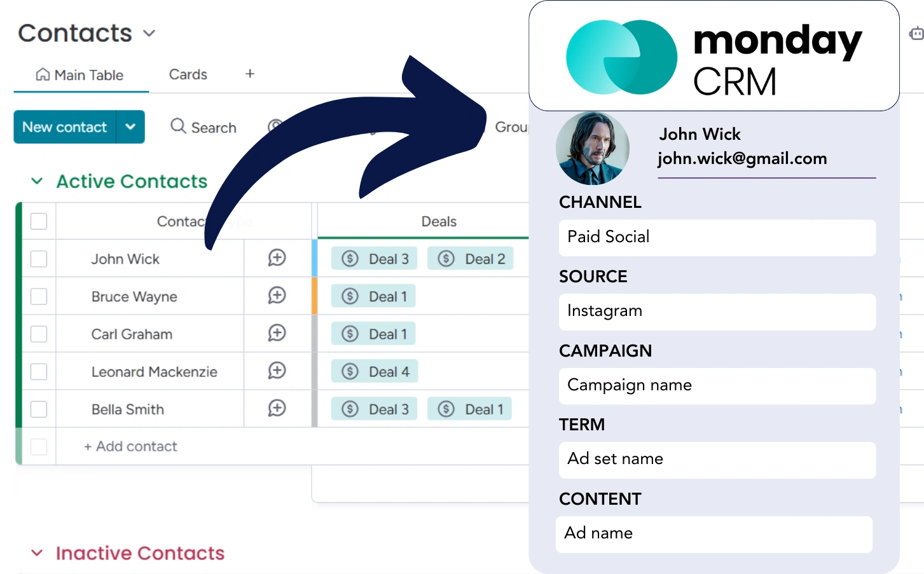The image size is (924, 574).
Task: Click the john.wick@gmail.com email
Action: [x=742, y=158]
